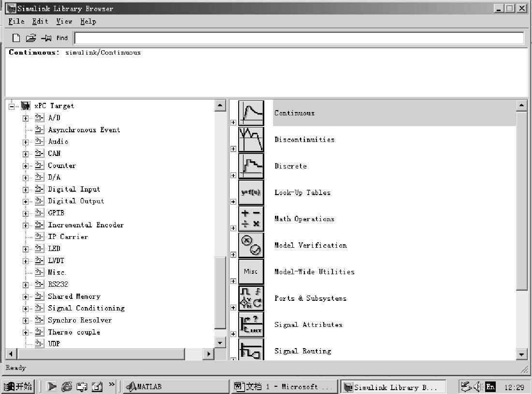Select Synchro Resolver in the tree
This screenshot has height=394, width=532.
pos(80,320)
